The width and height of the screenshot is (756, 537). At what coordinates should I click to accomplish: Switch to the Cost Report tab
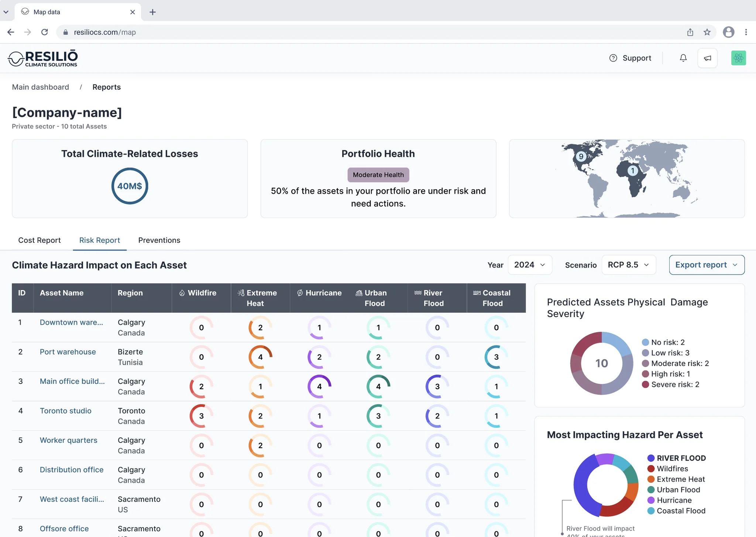[39, 240]
